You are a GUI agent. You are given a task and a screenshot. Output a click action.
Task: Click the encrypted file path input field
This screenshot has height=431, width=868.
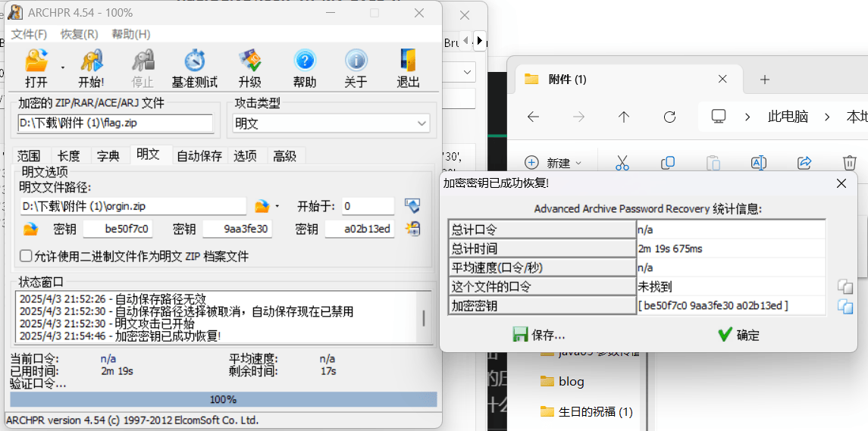tap(115, 123)
